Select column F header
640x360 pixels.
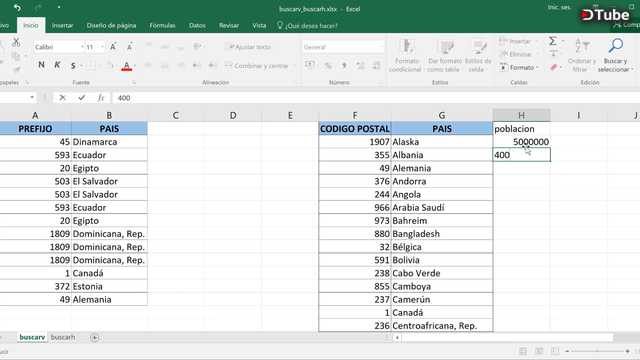tap(355, 116)
